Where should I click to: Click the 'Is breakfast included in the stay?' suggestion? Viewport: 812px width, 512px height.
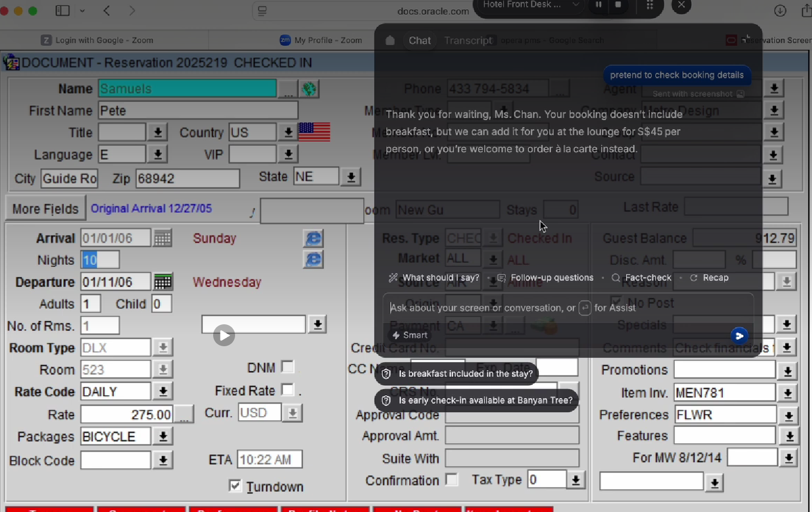(457, 374)
